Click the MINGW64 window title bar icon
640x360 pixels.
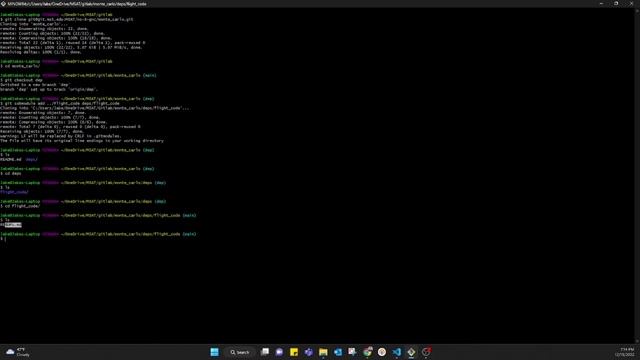(3, 4)
